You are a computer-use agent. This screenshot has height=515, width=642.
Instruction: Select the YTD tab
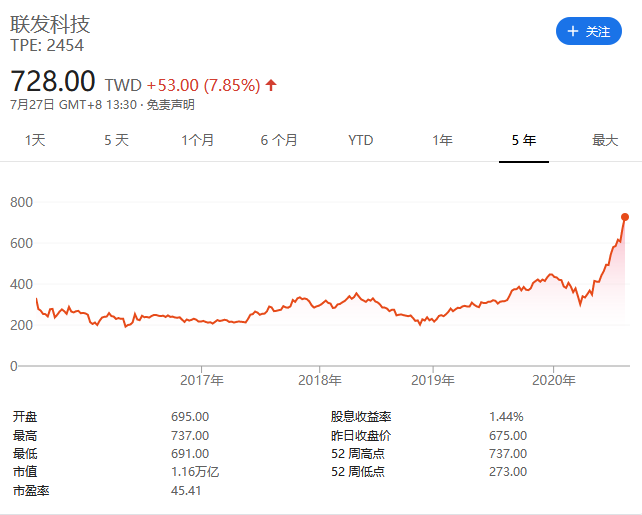(x=360, y=140)
